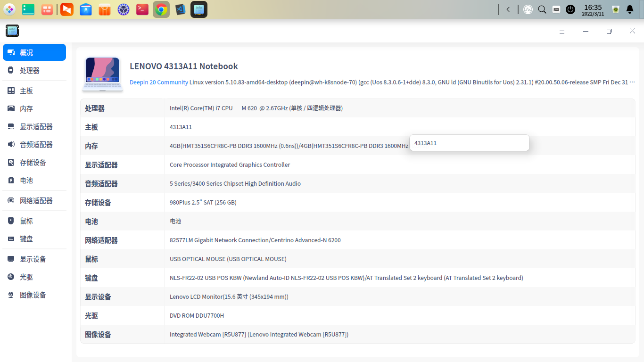Open the 处理器 section in the sidebar
This screenshot has height=362, width=644.
34,70
